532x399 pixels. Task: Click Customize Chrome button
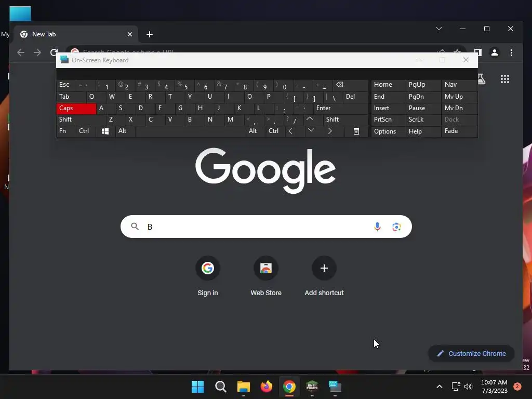tap(472, 353)
